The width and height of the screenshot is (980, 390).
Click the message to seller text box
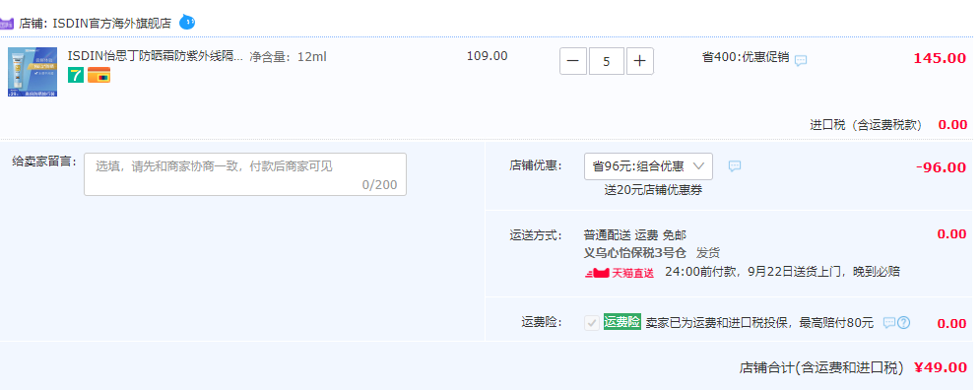[245, 174]
